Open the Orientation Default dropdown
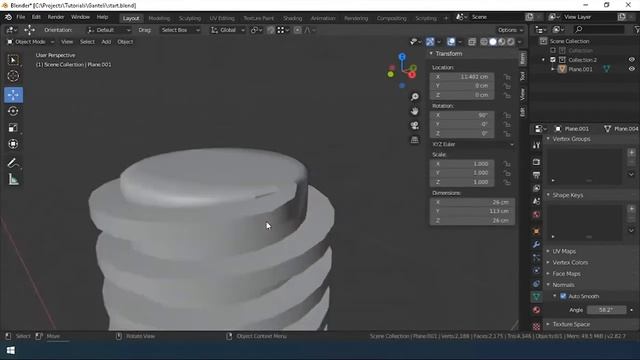This screenshot has width=640, height=360. click(109, 30)
